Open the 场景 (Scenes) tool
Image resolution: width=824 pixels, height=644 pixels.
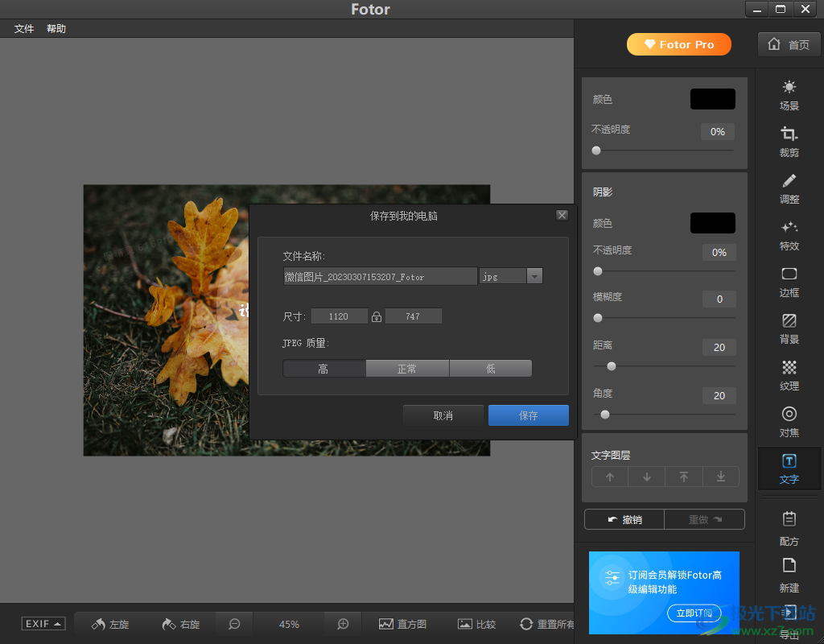click(789, 94)
